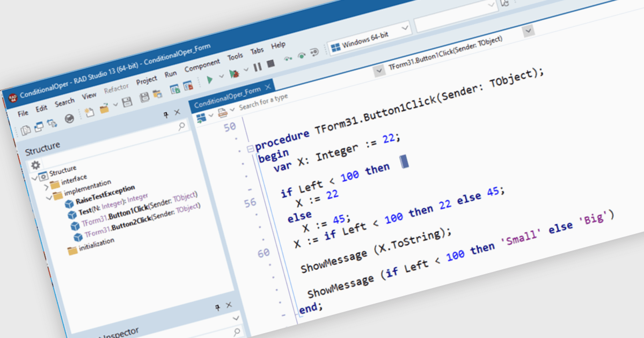Viewport: 644px width, 338px height.
Task: Click the Structure search magnifier icon
Action: 181,127
